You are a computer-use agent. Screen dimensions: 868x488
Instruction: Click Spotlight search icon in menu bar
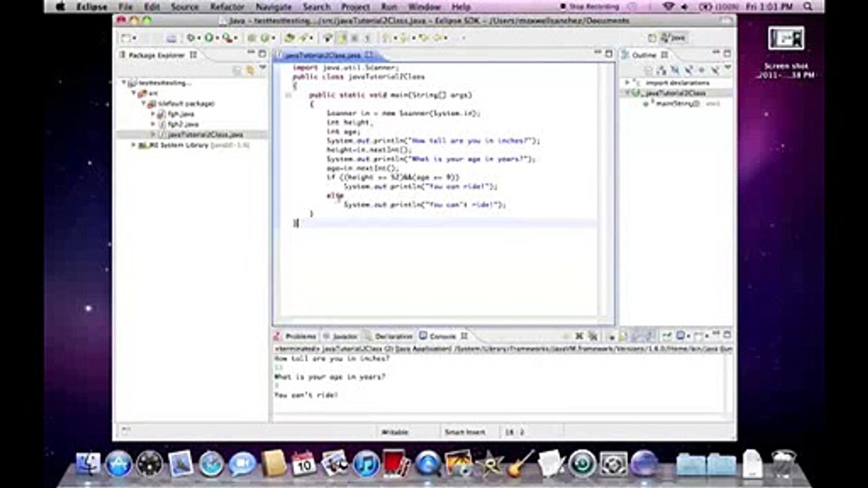pyautogui.click(x=808, y=7)
